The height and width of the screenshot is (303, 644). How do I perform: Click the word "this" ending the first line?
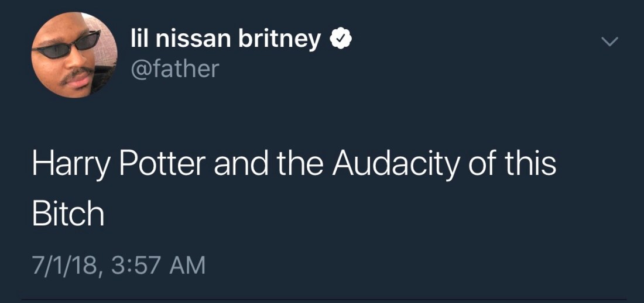(x=530, y=165)
